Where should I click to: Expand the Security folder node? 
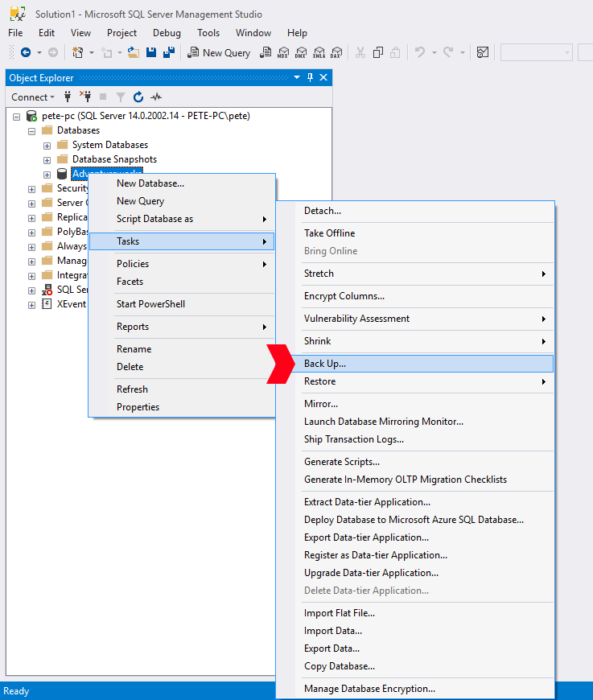pyautogui.click(x=31, y=189)
